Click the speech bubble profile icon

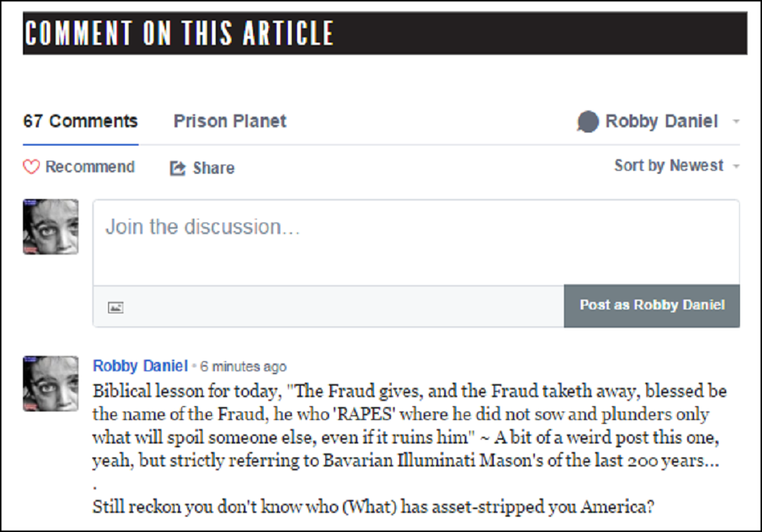tap(588, 122)
